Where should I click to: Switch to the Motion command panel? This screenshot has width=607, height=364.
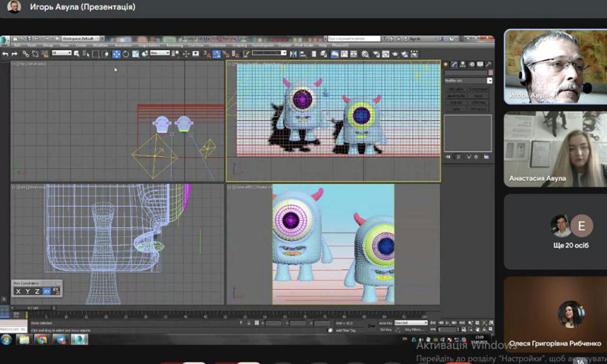[x=472, y=64]
